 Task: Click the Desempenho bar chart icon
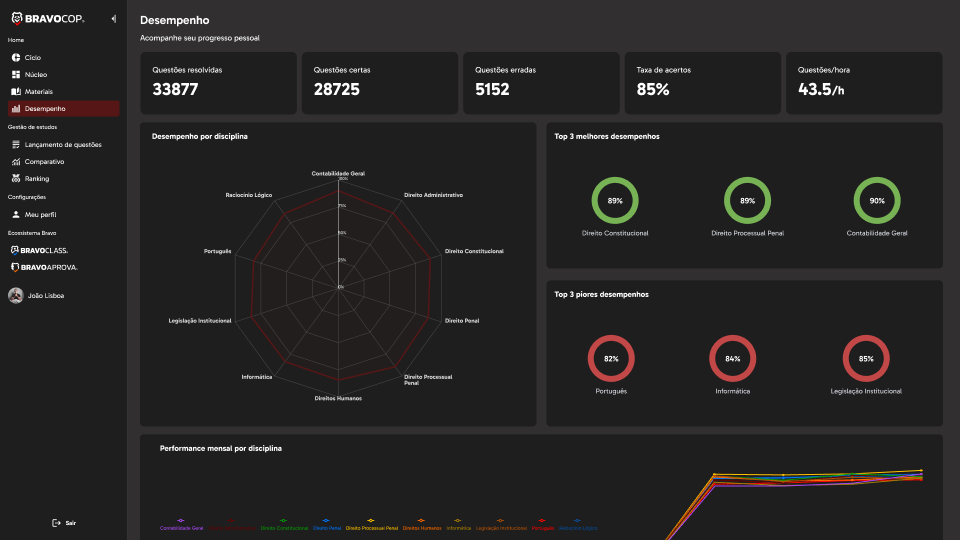(x=16, y=108)
